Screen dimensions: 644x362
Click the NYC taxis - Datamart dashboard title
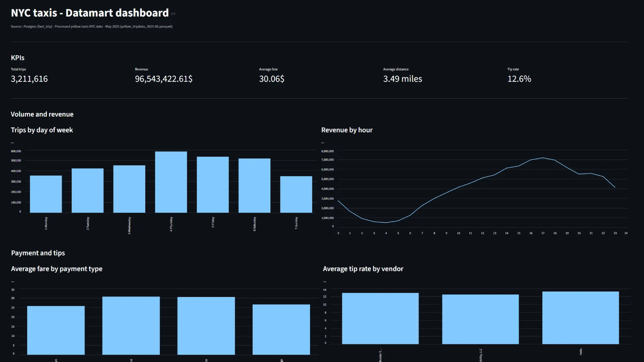click(x=90, y=13)
